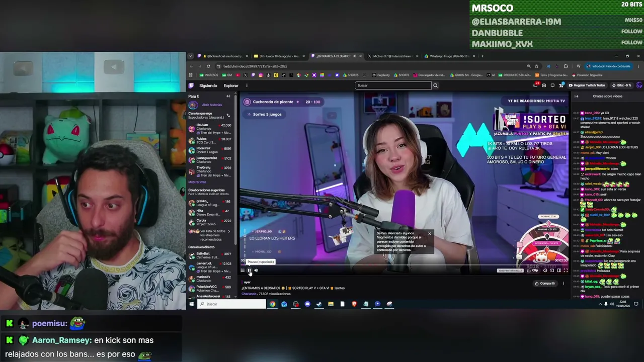Click Mostrar más under followed channels
The height and width of the screenshot is (362, 644).
[x=197, y=182]
